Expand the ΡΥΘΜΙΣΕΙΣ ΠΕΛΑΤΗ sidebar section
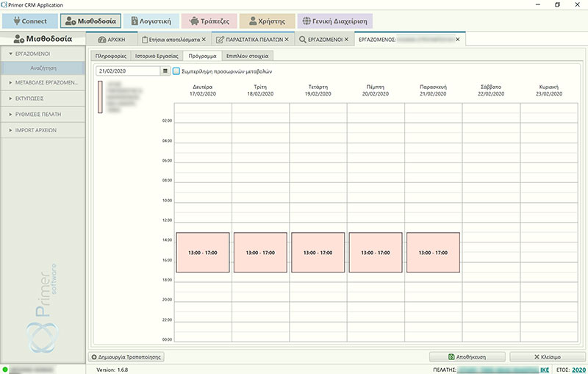Screen dimensions: 588x374 coord(43,115)
